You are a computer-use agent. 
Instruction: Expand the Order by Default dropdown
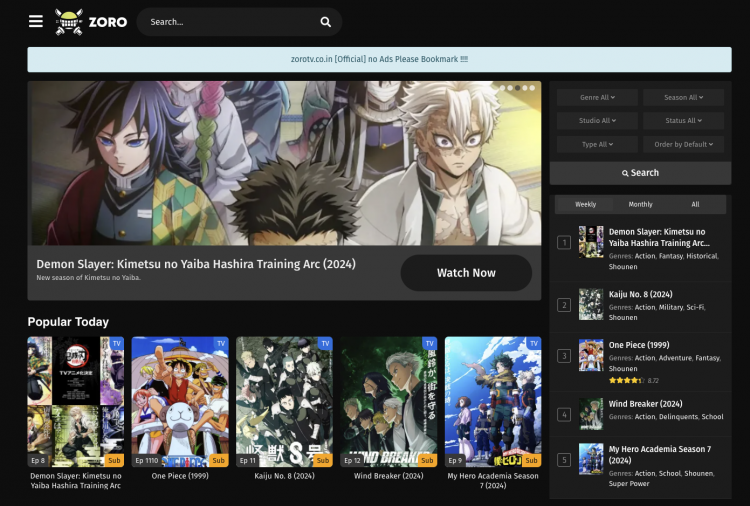point(683,144)
